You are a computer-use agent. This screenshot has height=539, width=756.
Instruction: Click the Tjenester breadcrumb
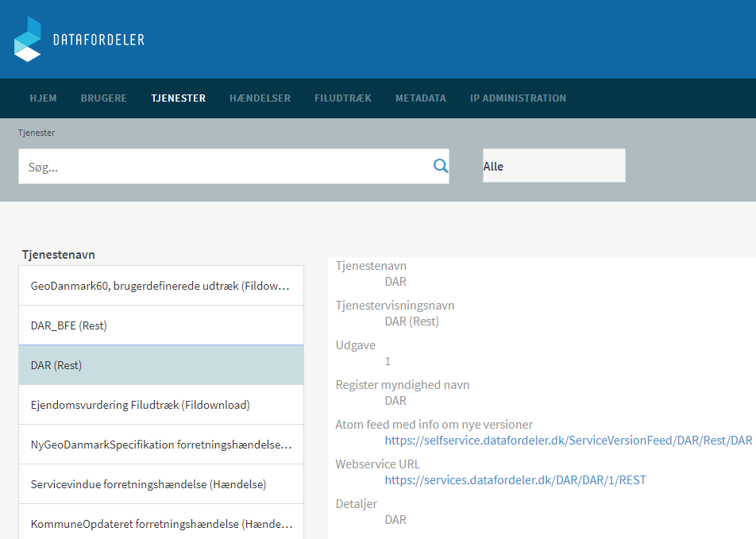(37, 133)
